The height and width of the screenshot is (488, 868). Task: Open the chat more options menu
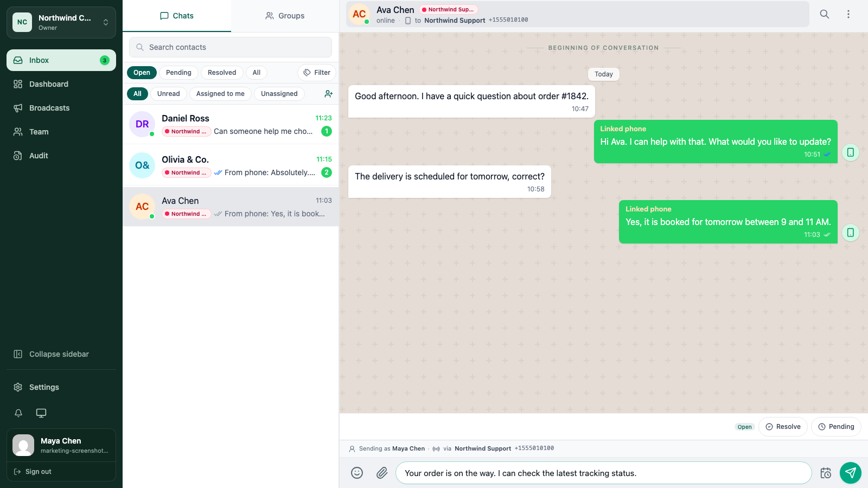(848, 14)
